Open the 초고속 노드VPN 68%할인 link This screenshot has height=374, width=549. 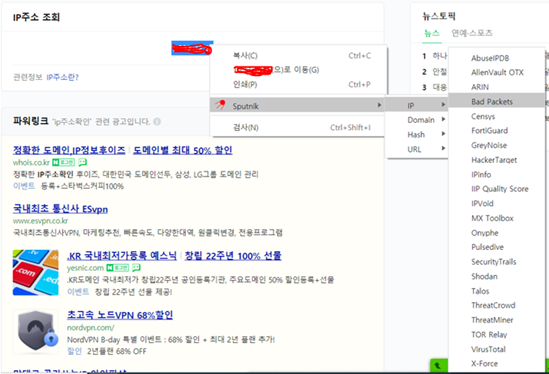tap(120, 315)
